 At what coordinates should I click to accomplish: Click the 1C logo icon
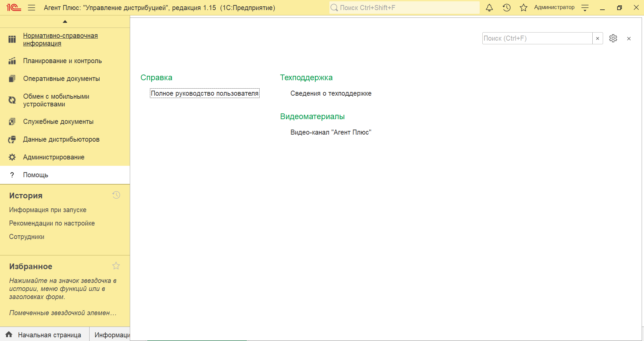[13, 8]
